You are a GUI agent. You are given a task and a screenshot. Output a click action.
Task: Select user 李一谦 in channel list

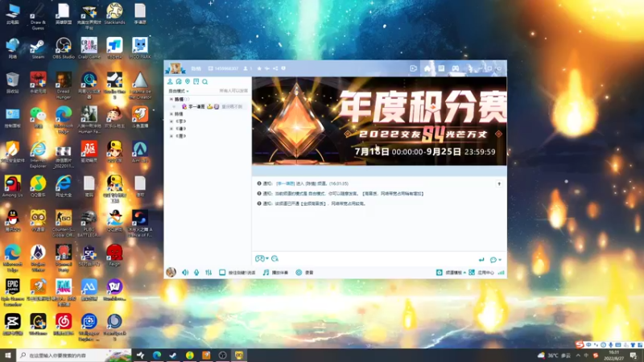(196, 107)
